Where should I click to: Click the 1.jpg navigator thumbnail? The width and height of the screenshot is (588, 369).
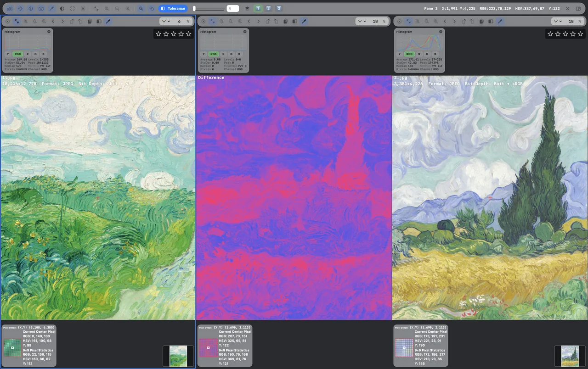click(178, 356)
